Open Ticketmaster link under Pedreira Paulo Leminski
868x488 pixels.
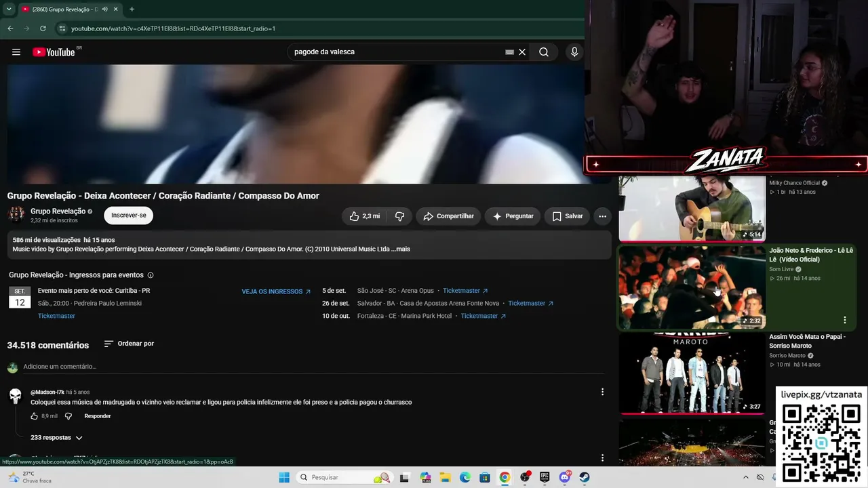click(56, 316)
